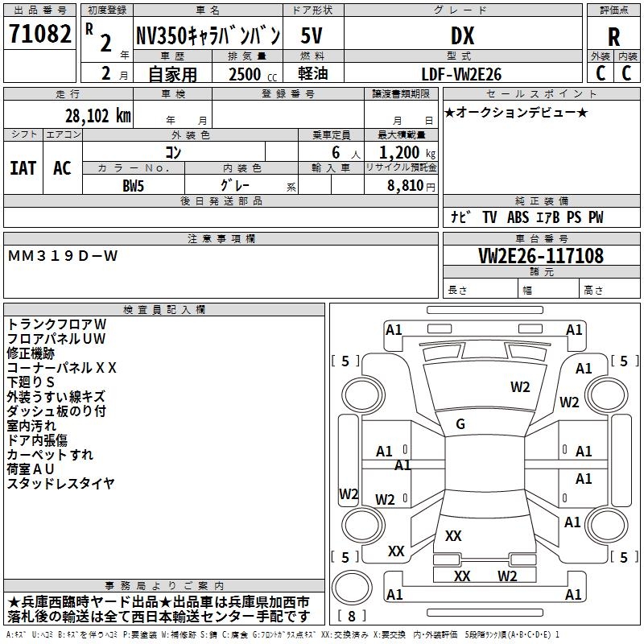Click the MM319D-W note text

63,256
